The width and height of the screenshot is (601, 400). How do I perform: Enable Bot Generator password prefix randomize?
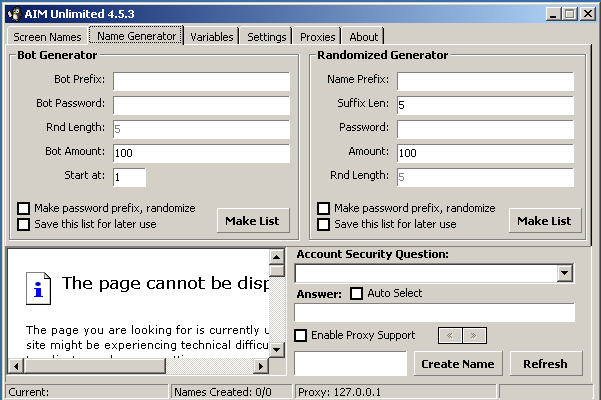pos(24,208)
